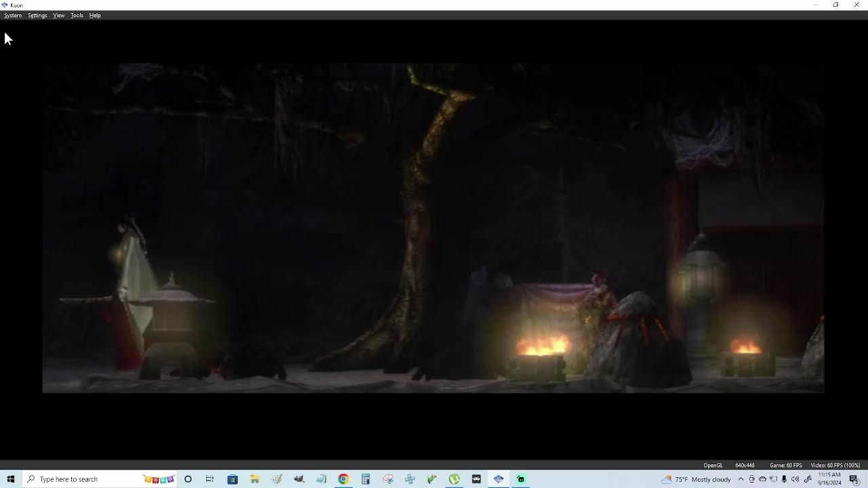Open the Settings menu
Screen dimensions: 868x488
tap(37, 15)
